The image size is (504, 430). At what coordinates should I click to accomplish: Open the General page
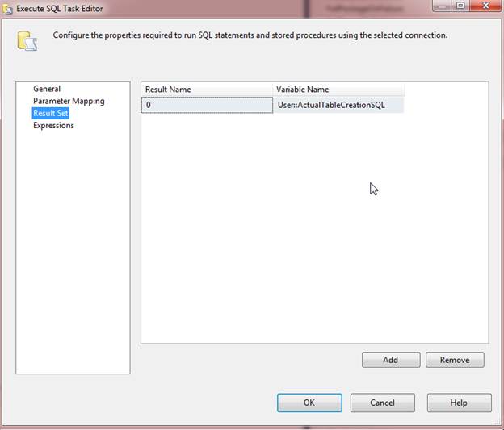pos(47,89)
